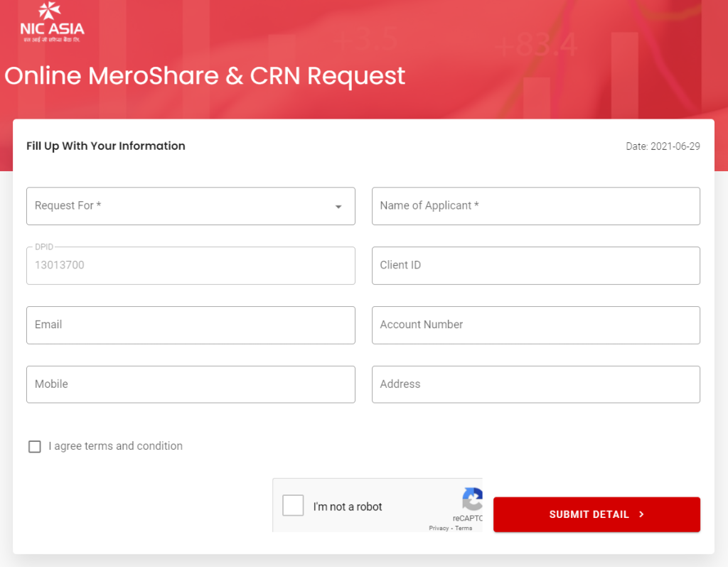
Task: Click the Date: 2021-06-29 text
Action: coord(663,146)
